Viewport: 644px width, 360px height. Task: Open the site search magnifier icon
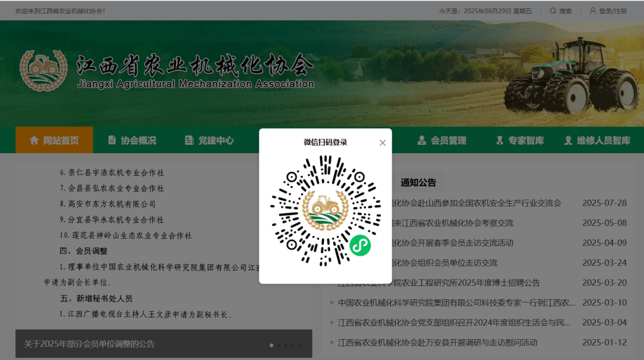tap(553, 10)
